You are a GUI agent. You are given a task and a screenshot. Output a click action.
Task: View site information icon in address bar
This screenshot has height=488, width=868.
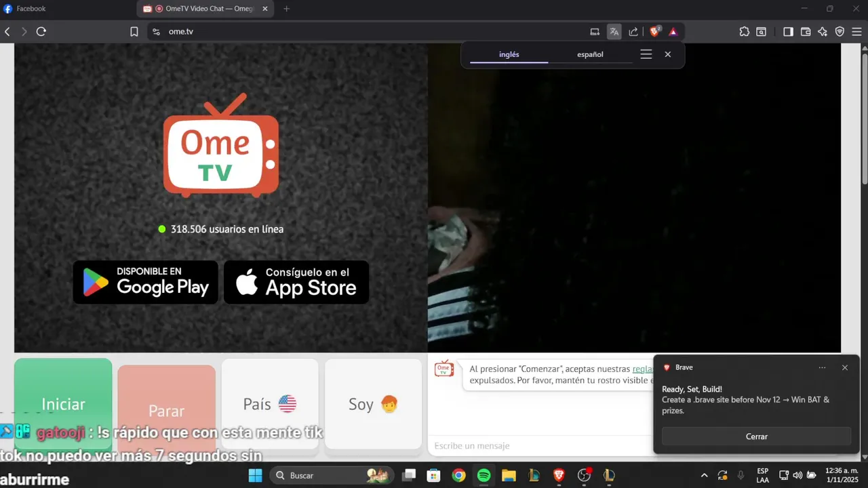pyautogui.click(x=156, y=32)
